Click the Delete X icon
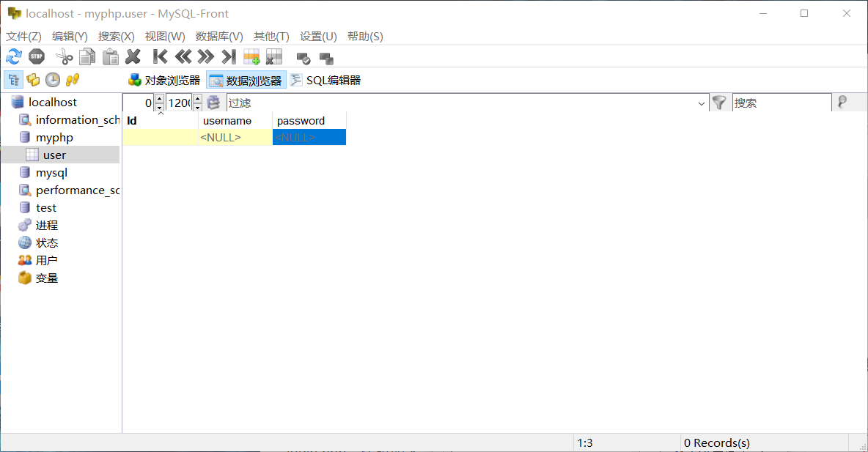The height and width of the screenshot is (452, 868). [x=133, y=56]
